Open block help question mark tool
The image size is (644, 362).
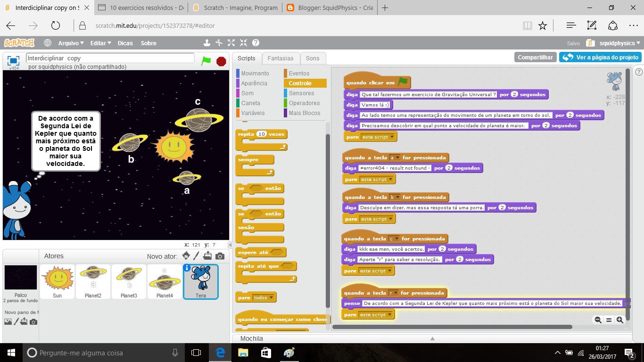(x=256, y=43)
